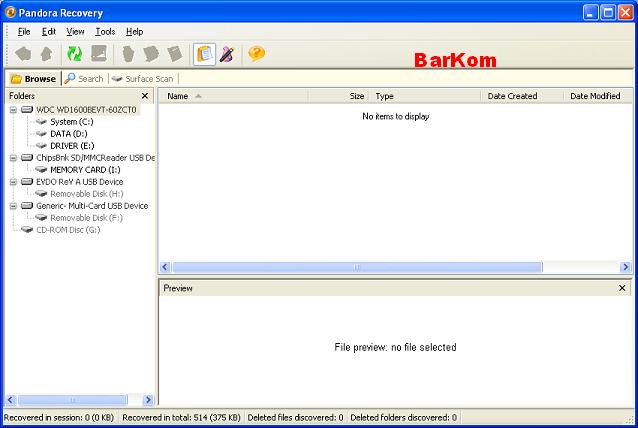Launch the wizard wand icon

click(227, 54)
